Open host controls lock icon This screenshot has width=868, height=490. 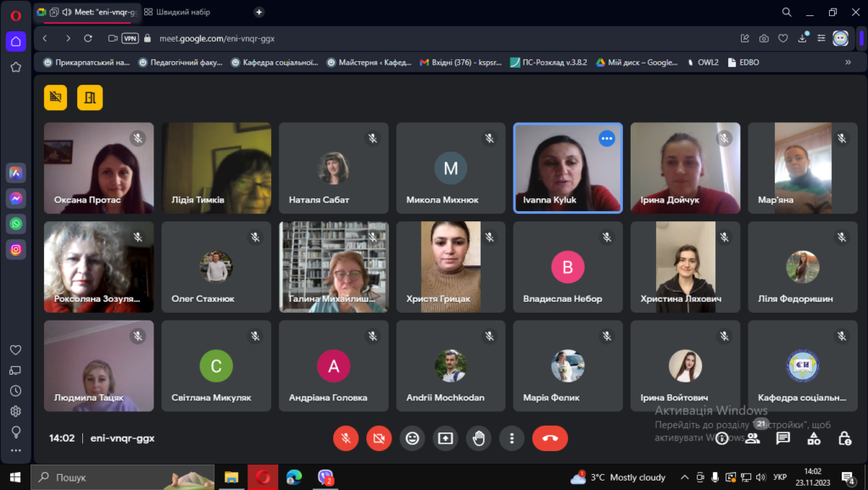coord(844,438)
